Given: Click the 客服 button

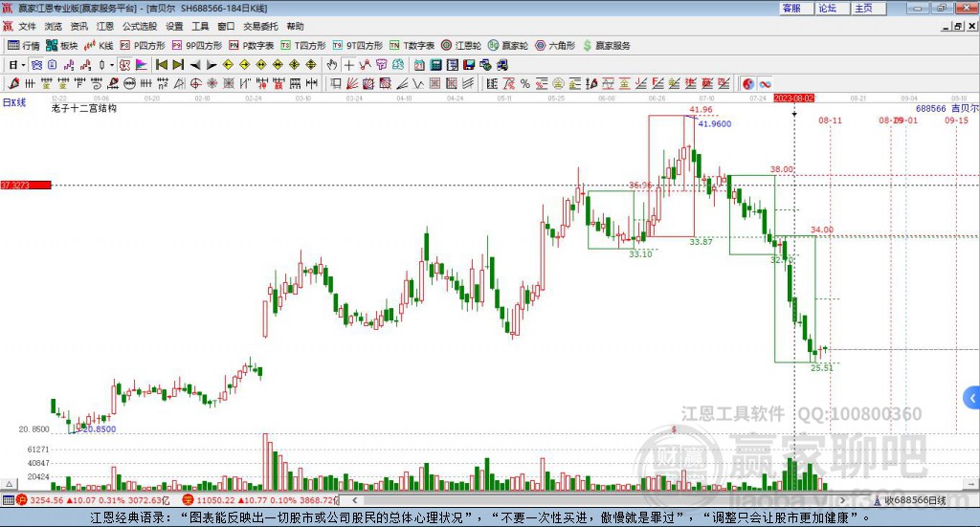Looking at the screenshot, I should (x=797, y=8).
